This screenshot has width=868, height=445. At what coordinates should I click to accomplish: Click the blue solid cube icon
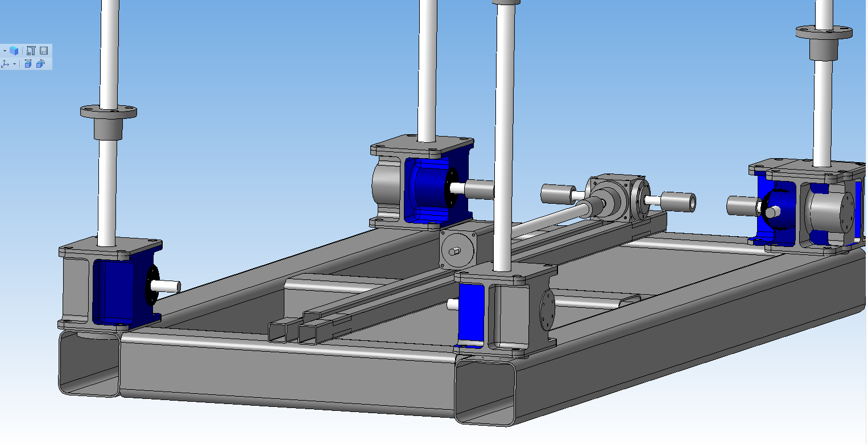pos(14,51)
